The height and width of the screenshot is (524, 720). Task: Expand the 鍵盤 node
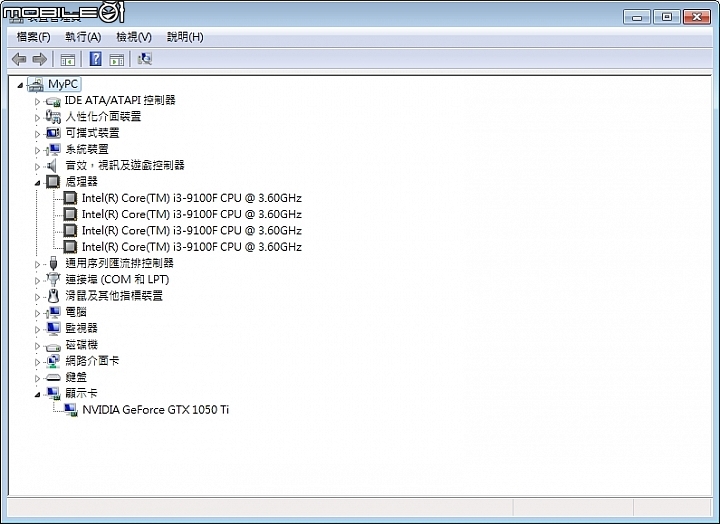pos(38,378)
